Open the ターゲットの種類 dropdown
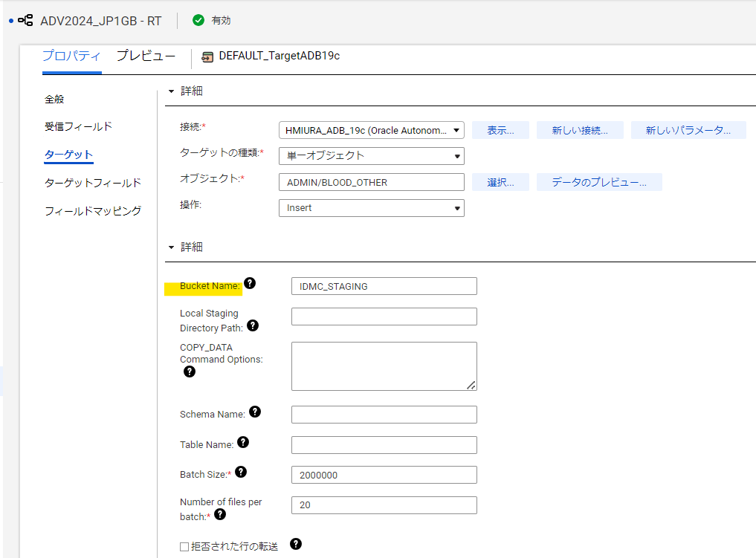The image size is (756, 558). [x=371, y=156]
